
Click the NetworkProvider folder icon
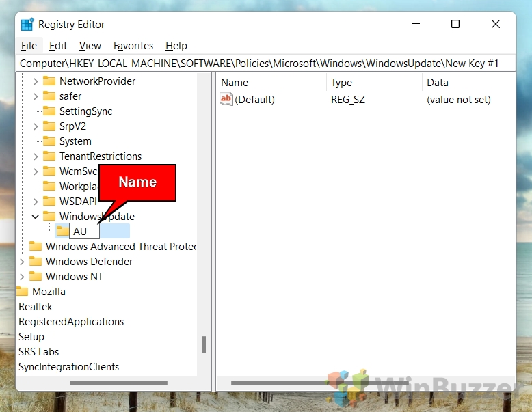coord(49,81)
